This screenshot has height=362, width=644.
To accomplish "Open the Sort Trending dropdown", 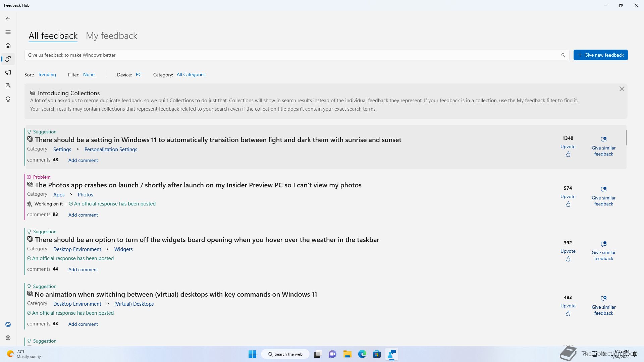I will 47,74.
